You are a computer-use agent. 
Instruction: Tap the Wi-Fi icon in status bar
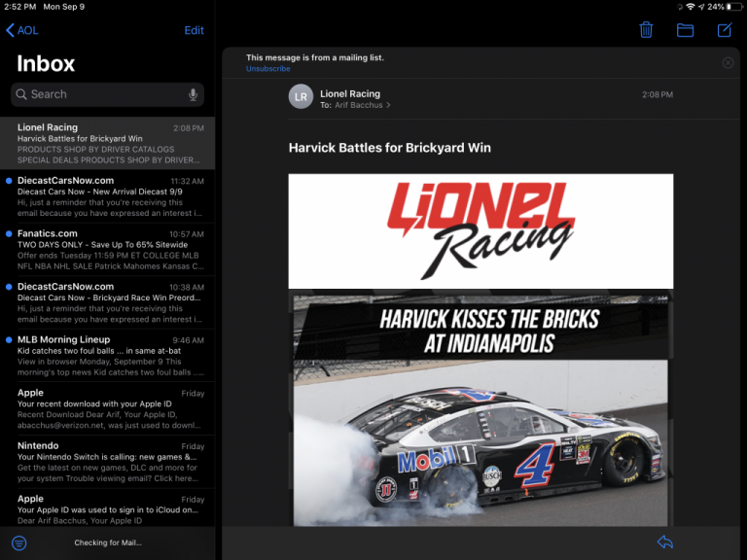[x=691, y=7]
